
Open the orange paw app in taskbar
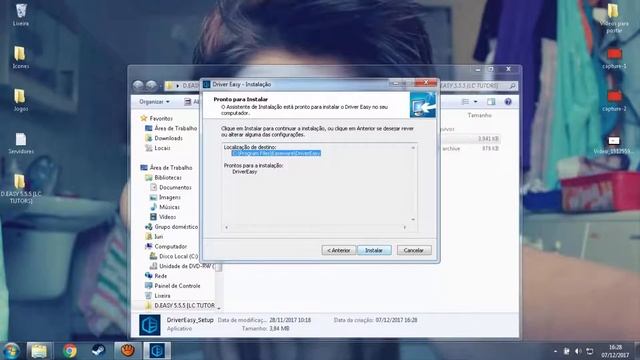pos(128,351)
